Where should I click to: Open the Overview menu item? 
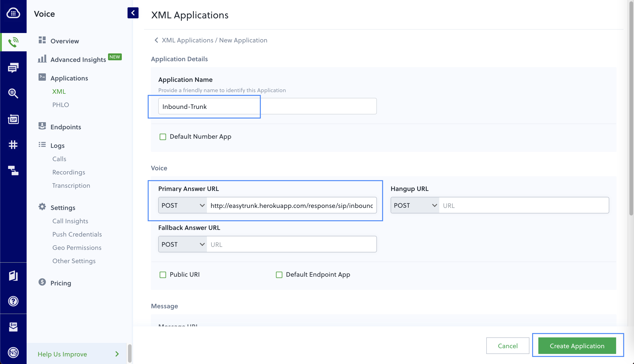64,41
